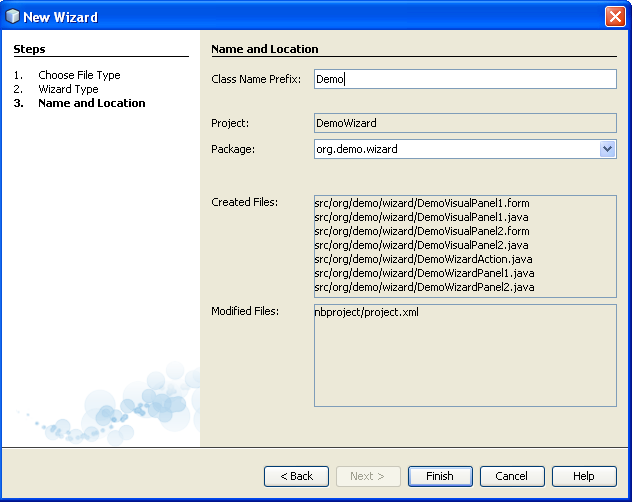Select step 2 Wizard Type

tap(68, 89)
